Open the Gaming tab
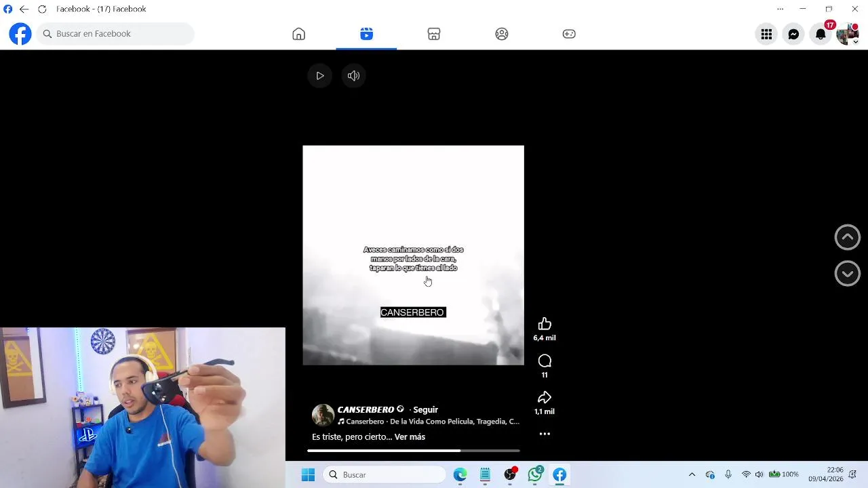Viewport: 868px width, 488px height. 569,34
